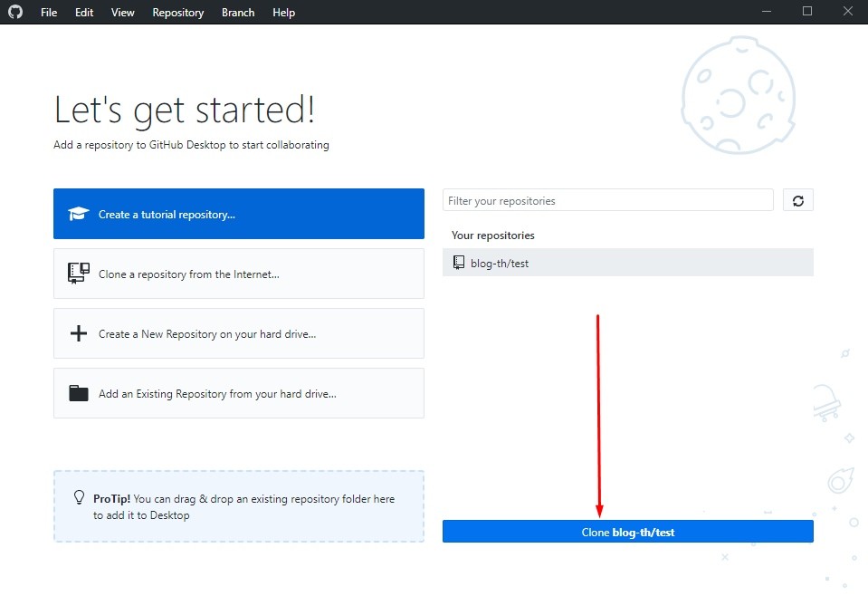Click Clone a repository from the Internet

239,274
